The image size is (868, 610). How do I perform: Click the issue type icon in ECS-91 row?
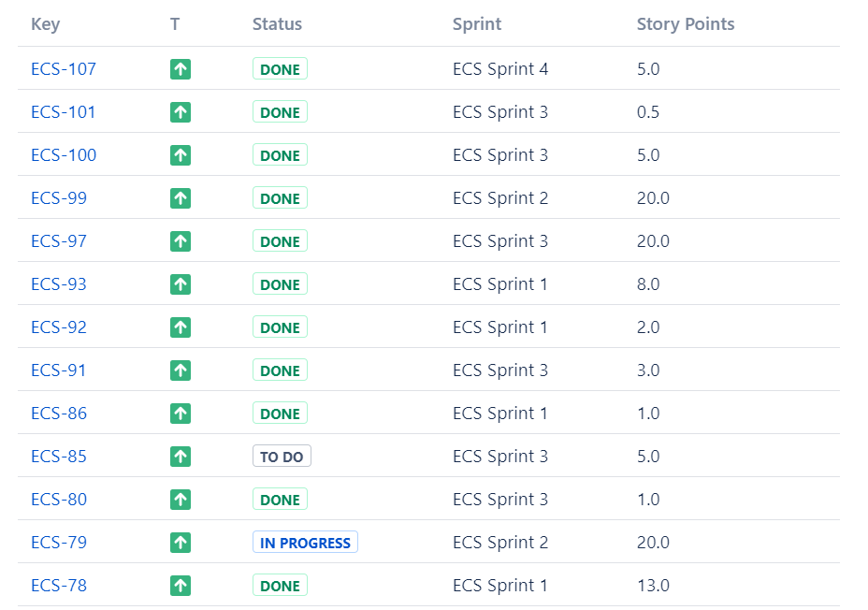pyautogui.click(x=181, y=370)
